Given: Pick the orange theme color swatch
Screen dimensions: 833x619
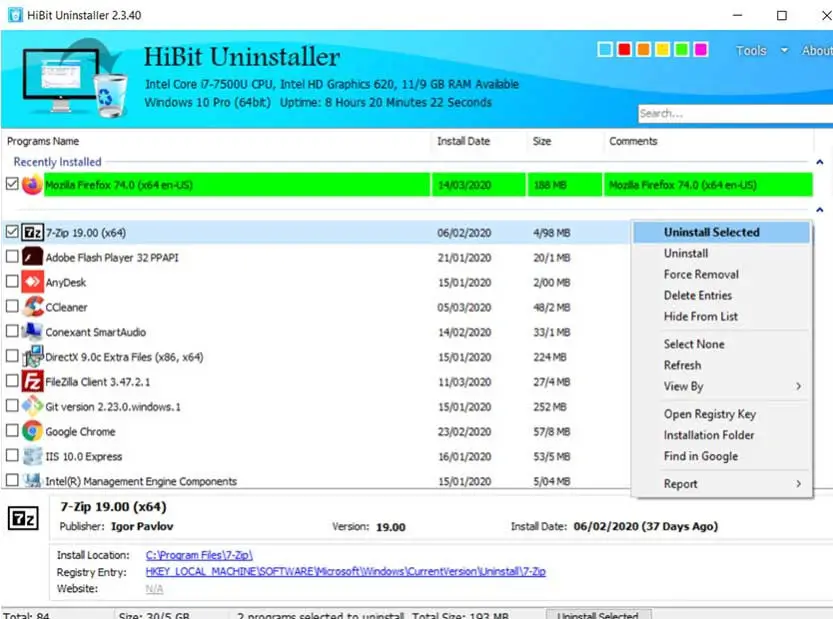Looking at the screenshot, I should click(x=643, y=49).
